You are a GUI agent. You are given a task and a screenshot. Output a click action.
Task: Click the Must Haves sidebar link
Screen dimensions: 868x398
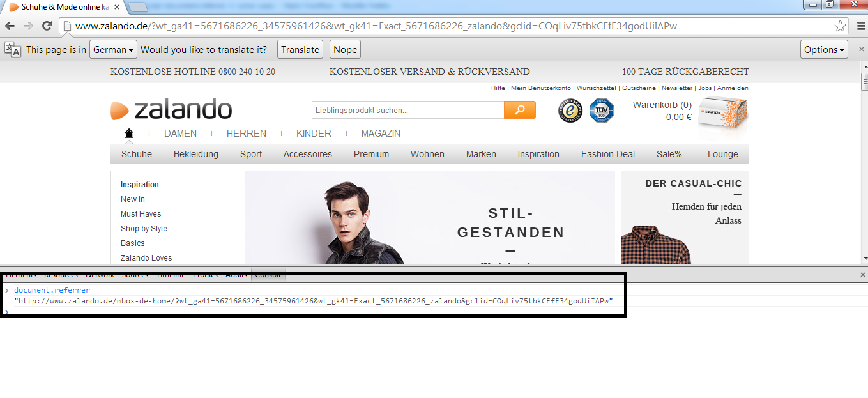coord(141,214)
